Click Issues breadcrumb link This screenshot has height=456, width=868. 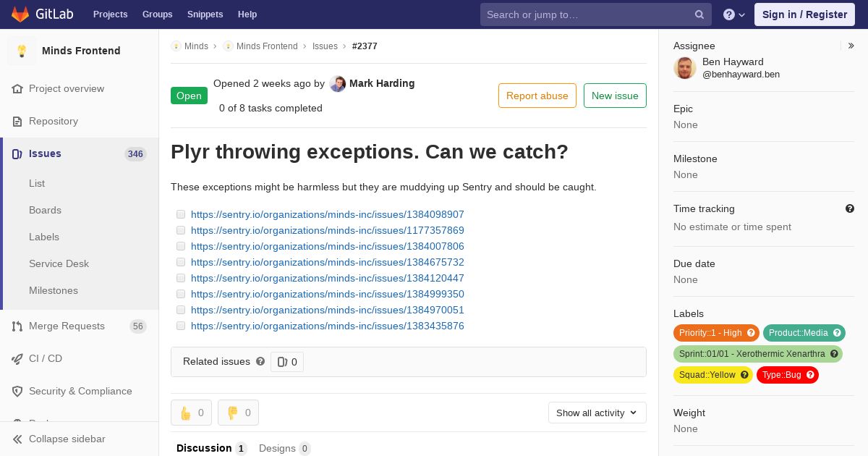(x=325, y=46)
